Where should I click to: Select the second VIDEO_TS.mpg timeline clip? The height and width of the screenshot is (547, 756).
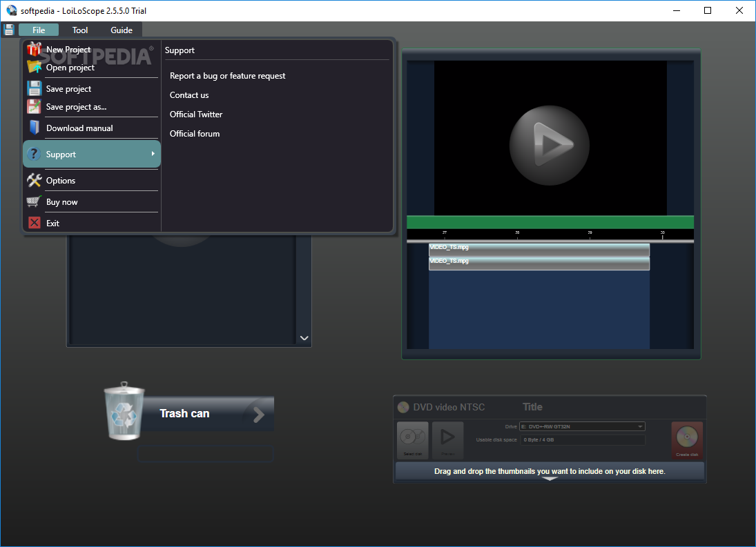[539, 263]
